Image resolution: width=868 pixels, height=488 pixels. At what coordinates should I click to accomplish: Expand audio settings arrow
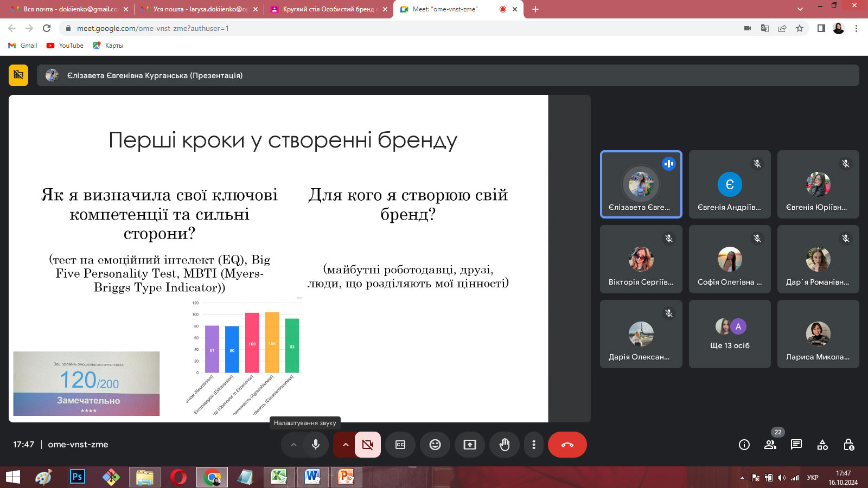(293, 445)
